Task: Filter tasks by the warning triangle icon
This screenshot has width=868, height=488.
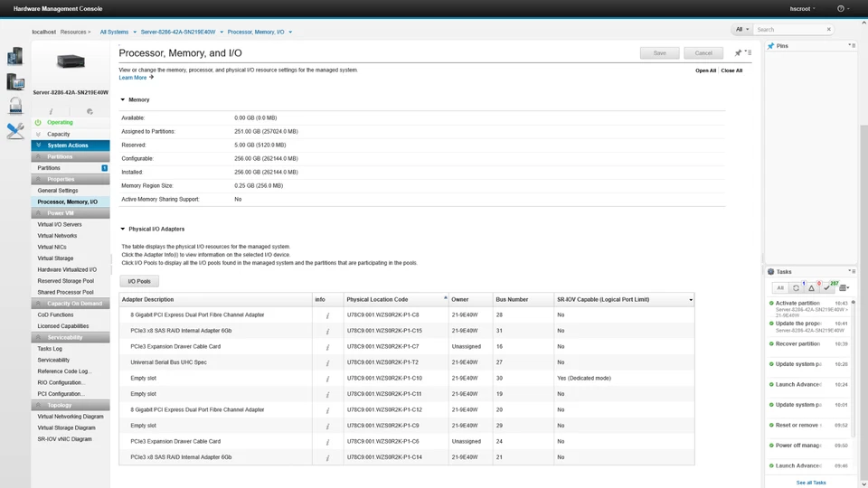Action: [811, 287]
